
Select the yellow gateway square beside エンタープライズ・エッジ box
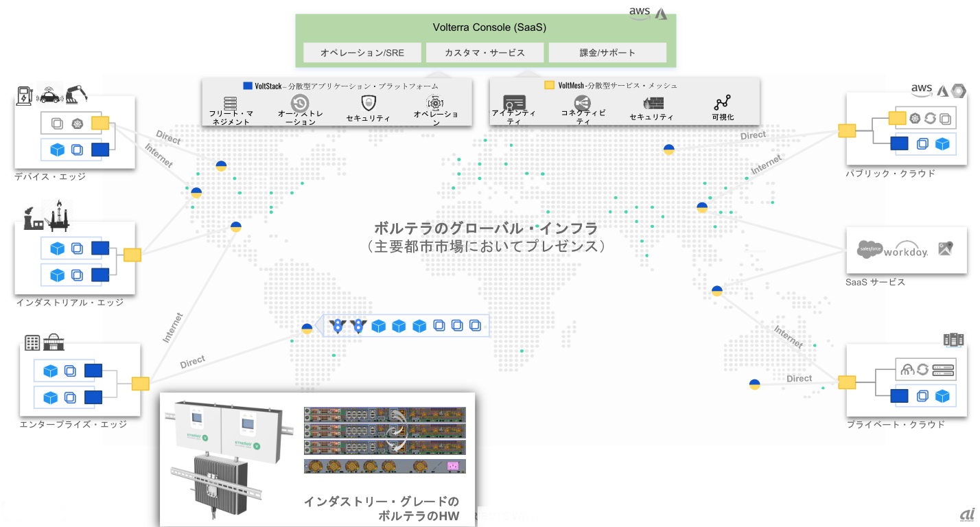tap(141, 384)
